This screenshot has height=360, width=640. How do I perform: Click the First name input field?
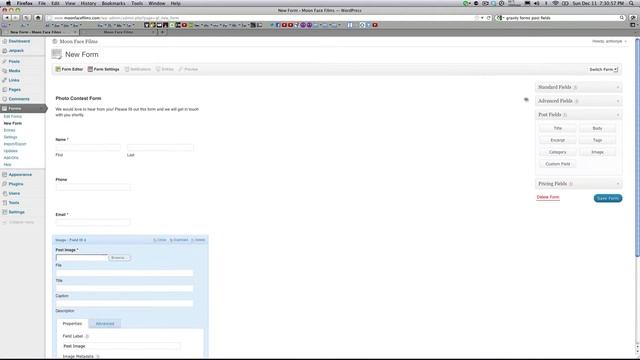pyautogui.click(x=88, y=147)
